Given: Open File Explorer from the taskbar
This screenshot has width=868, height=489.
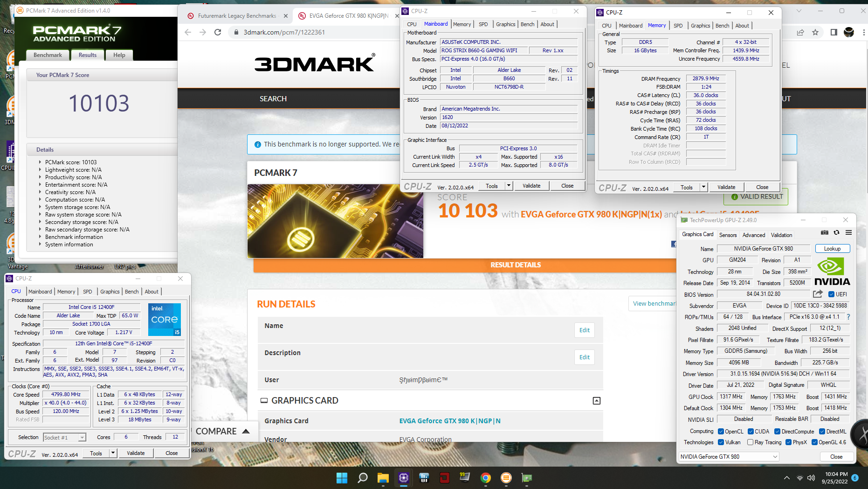Looking at the screenshot, I should coord(383,478).
